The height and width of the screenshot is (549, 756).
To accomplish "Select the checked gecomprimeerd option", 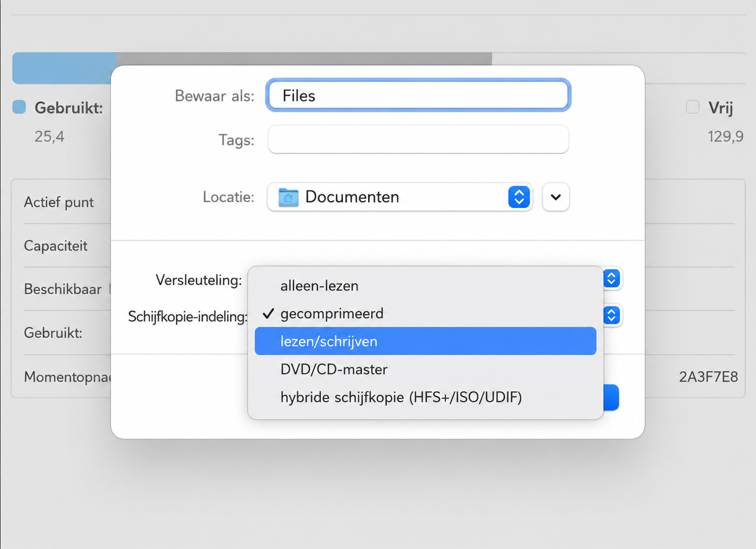I will point(426,313).
